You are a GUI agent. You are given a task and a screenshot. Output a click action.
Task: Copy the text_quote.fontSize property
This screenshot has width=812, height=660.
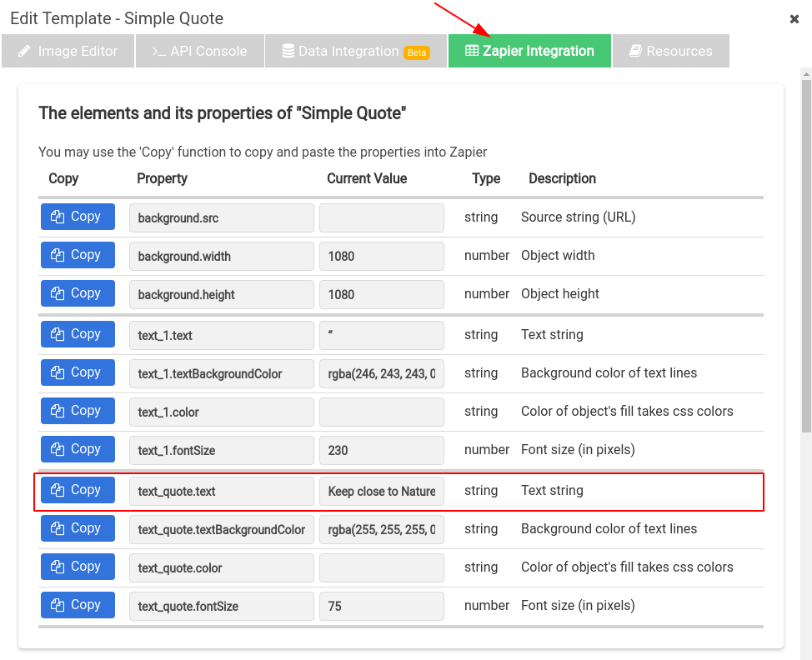(78, 605)
